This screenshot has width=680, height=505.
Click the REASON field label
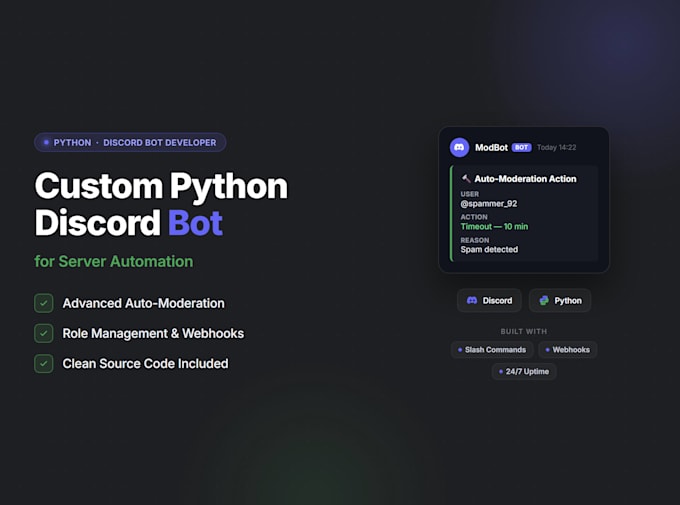475,240
